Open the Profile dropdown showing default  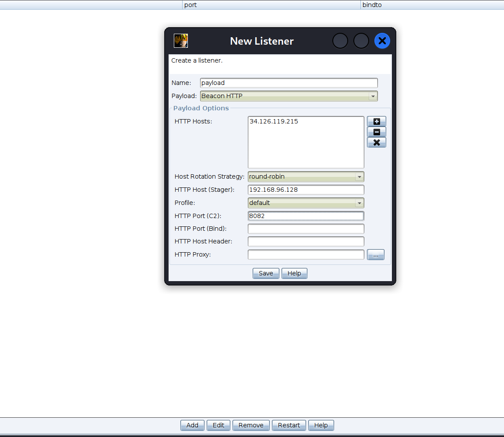pos(306,203)
